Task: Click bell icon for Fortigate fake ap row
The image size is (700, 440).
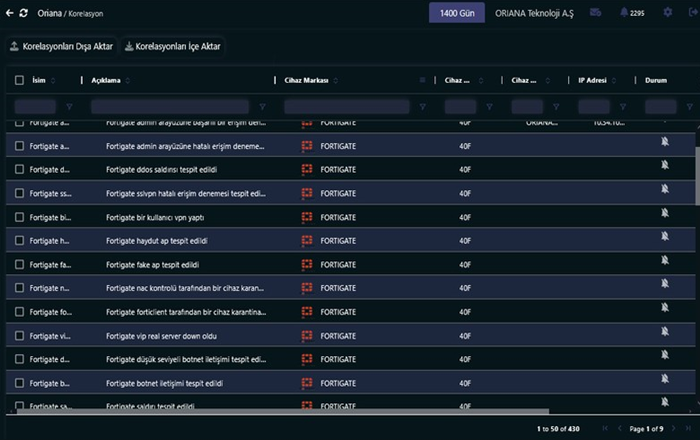Action: pos(665,260)
